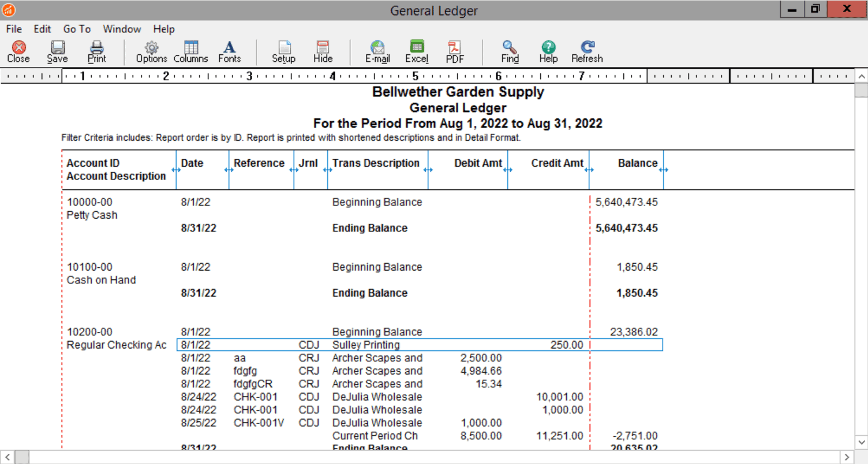Open the Help icon in toolbar
Viewport: 868px width, 464px height.
(x=548, y=51)
